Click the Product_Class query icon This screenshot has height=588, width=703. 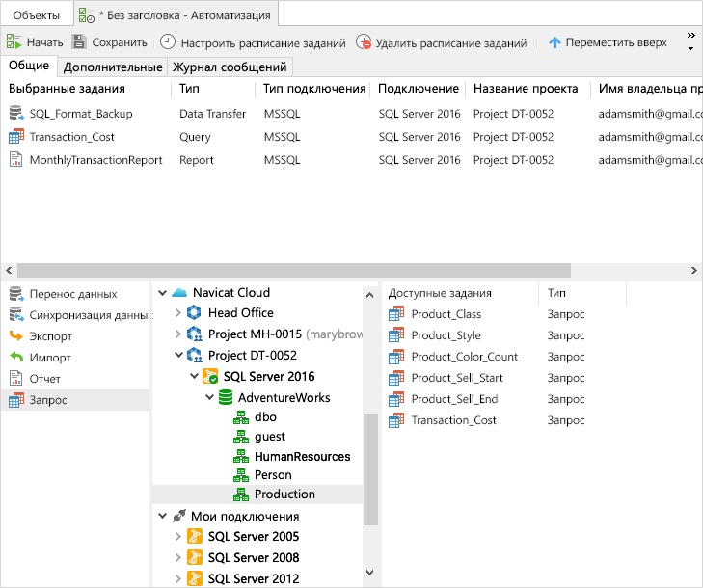[x=396, y=313]
